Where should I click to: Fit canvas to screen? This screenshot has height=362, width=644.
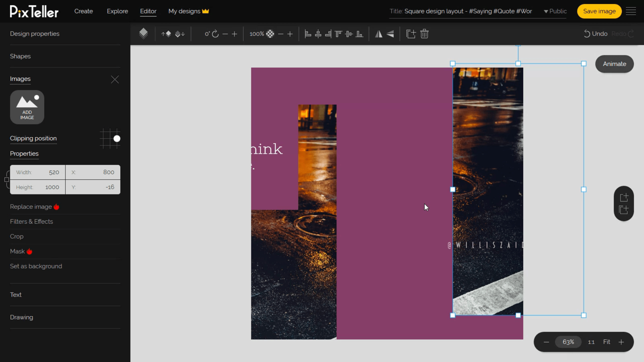click(x=607, y=342)
